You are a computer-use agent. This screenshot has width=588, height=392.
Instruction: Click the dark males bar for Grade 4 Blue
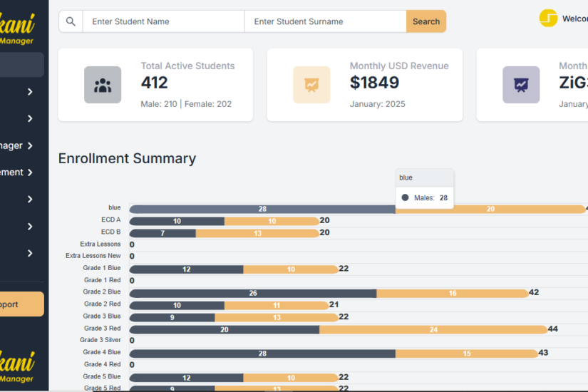coord(262,354)
